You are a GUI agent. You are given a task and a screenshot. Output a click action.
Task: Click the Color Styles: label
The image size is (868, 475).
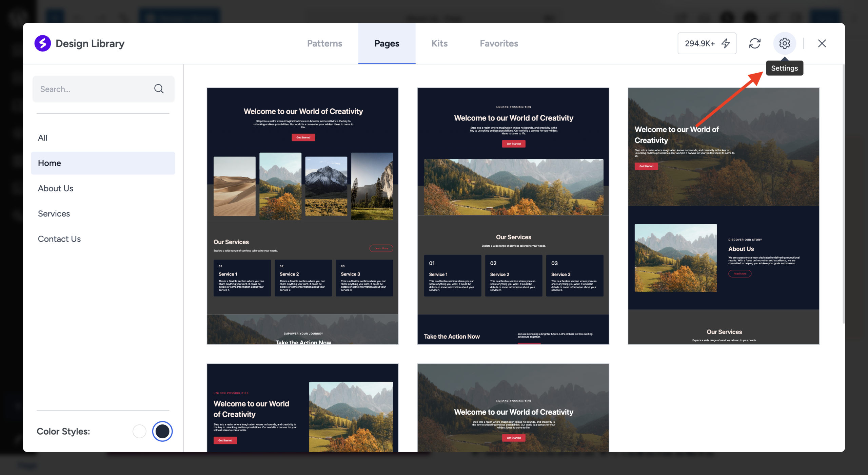point(63,431)
